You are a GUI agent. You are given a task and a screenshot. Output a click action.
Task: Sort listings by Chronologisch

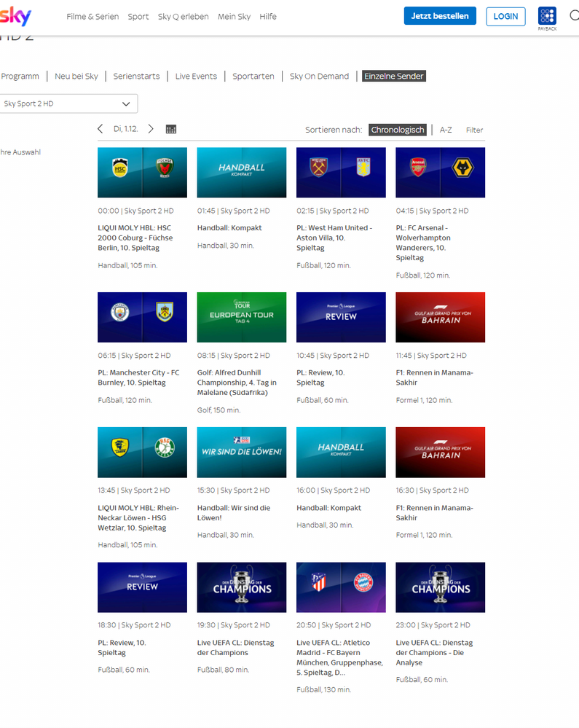398,130
